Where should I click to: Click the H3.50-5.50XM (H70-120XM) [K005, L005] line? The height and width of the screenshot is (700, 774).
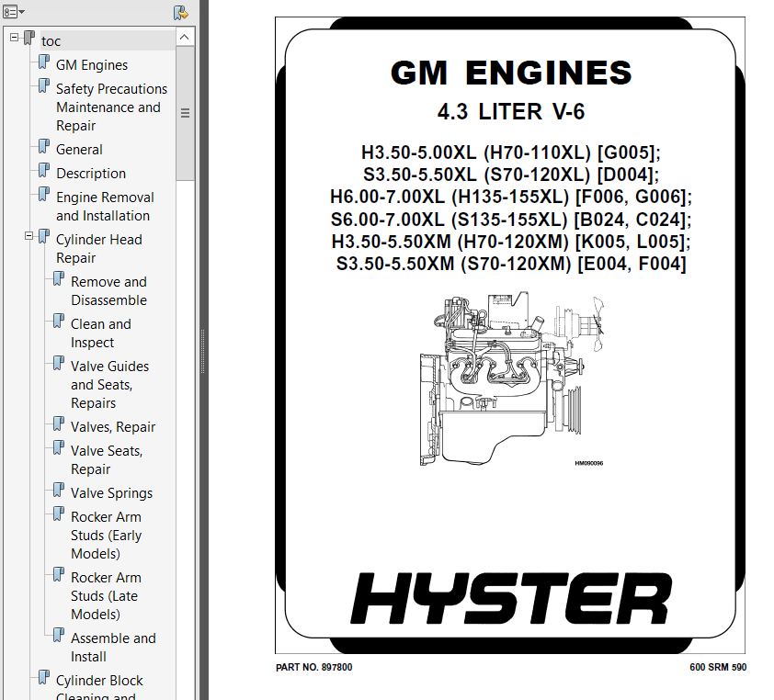511,242
